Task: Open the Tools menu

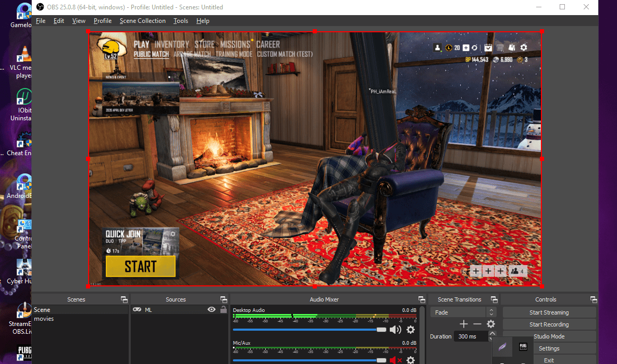Action: (181, 21)
